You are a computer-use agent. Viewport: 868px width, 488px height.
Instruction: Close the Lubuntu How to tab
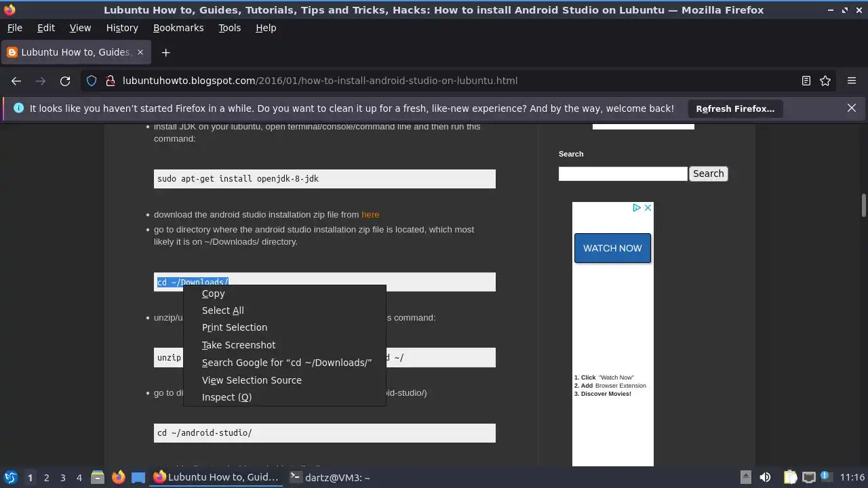(140, 52)
